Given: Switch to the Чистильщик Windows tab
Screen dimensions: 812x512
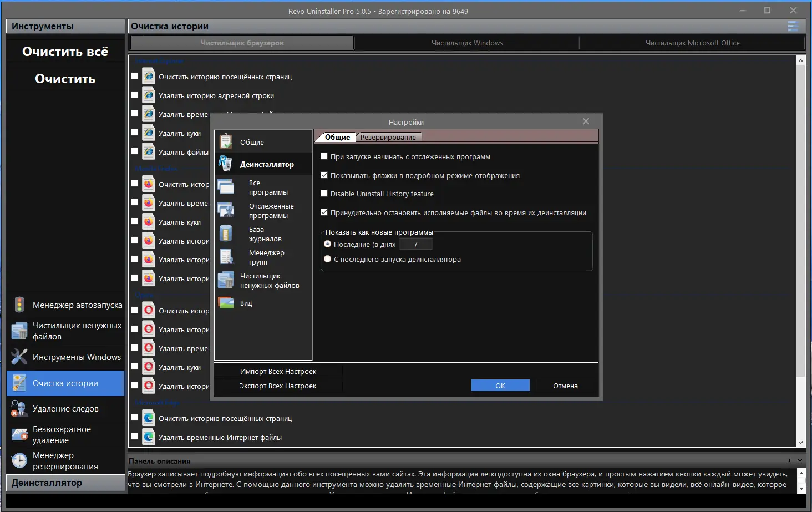Looking at the screenshot, I should click(x=467, y=43).
